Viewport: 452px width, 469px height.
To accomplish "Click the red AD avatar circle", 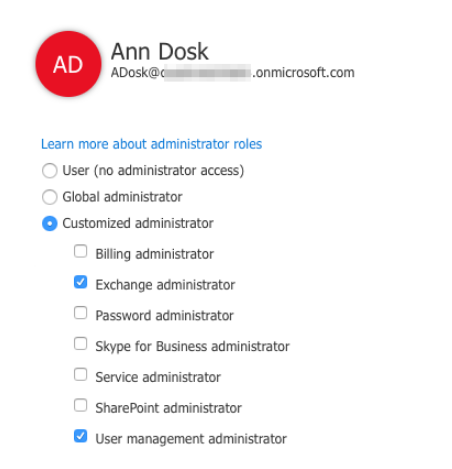I will click(68, 64).
